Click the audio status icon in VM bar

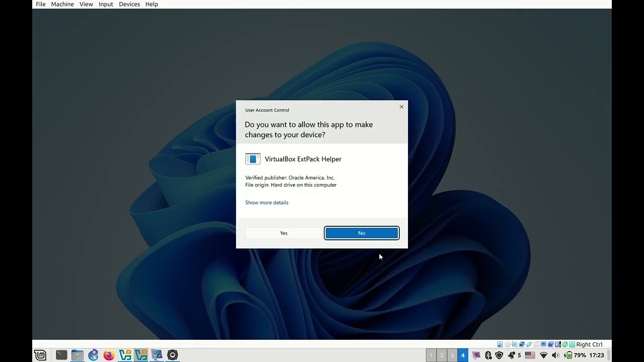click(x=514, y=344)
